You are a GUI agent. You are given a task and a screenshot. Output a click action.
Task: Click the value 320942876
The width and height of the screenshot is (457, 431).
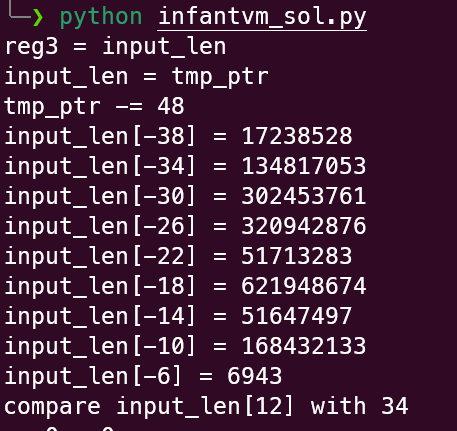(304, 226)
